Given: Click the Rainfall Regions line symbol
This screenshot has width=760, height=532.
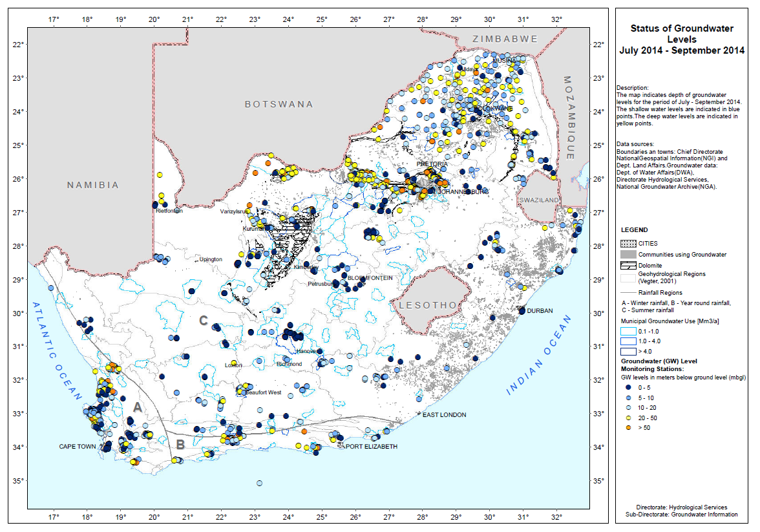Looking at the screenshot, I should [628, 293].
